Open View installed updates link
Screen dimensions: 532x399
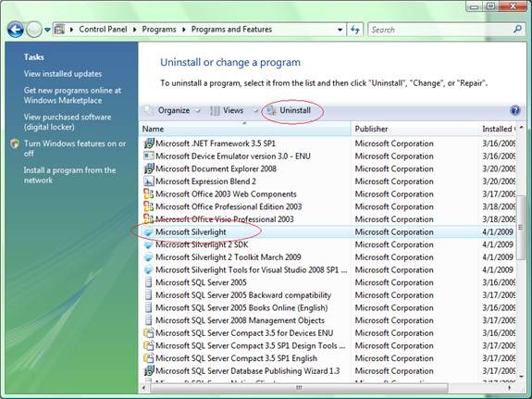(x=63, y=74)
